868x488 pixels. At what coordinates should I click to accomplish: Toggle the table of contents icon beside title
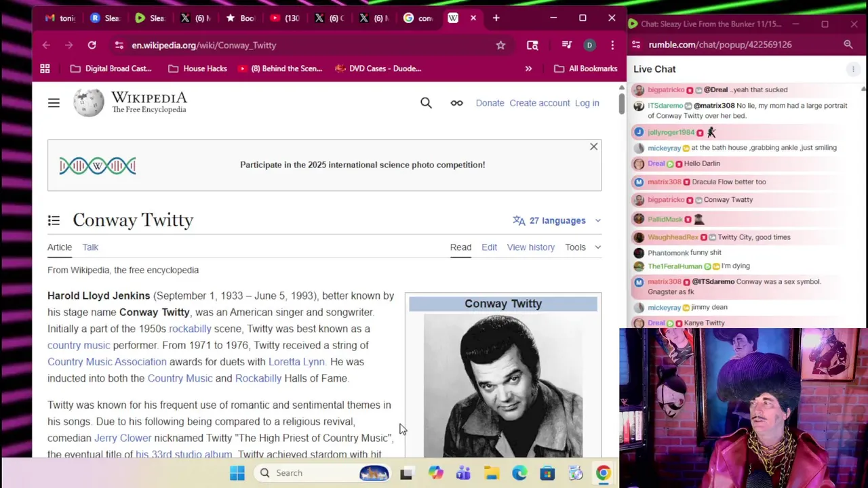(x=54, y=220)
